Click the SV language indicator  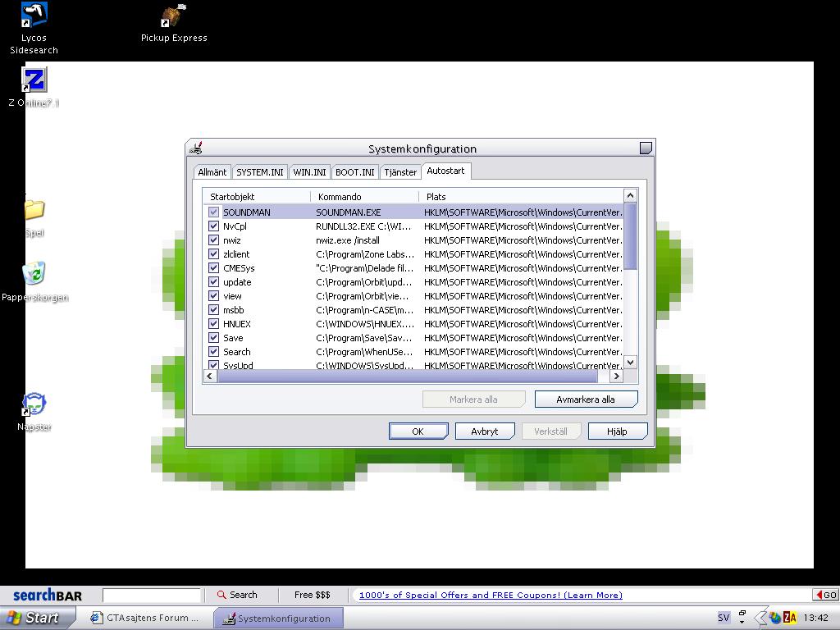(724, 617)
